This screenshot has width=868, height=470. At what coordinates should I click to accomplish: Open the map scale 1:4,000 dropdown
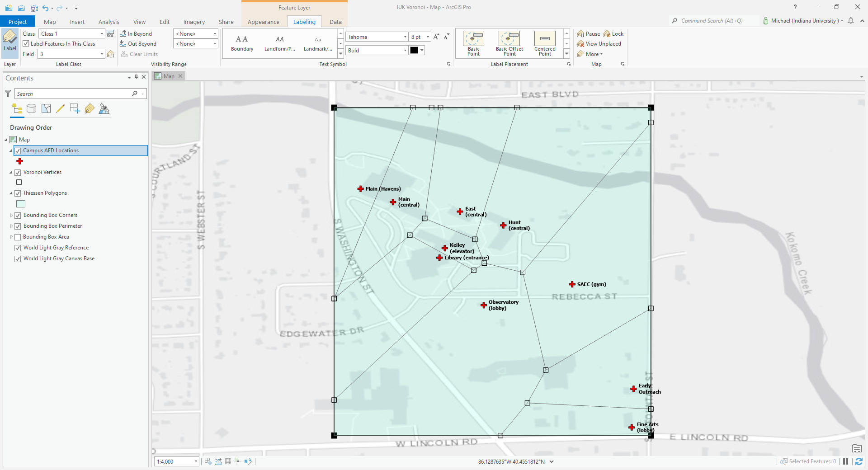tap(196, 461)
